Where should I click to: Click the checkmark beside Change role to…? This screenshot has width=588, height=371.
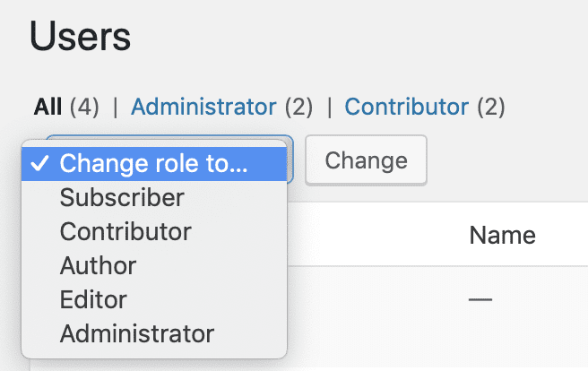[x=39, y=164]
